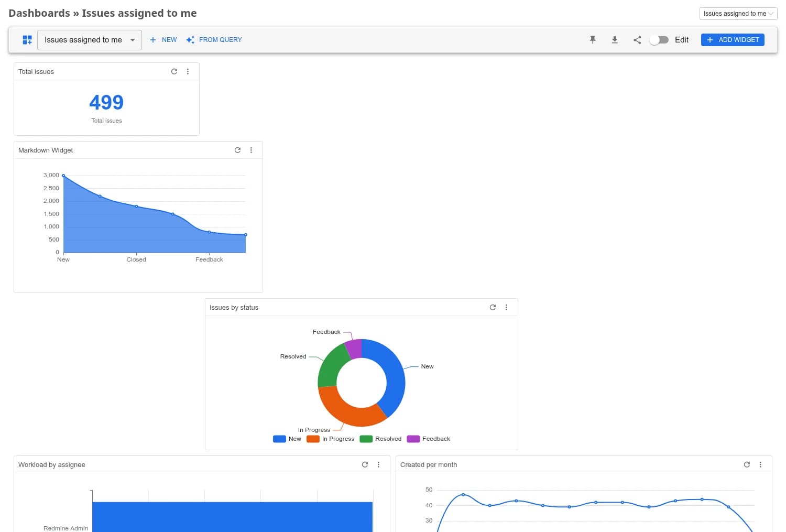This screenshot has height=532, width=786.
Task: Click the ADD WIDGET button
Action: coord(733,40)
